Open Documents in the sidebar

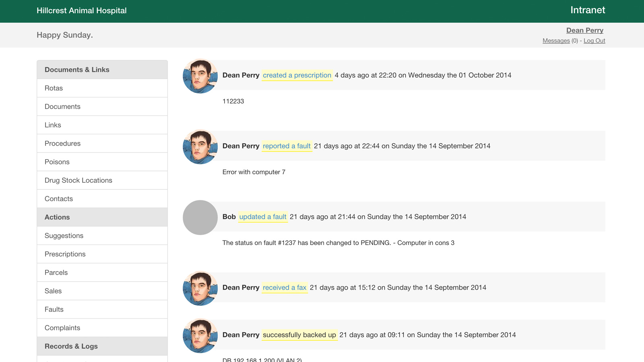[x=102, y=107]
